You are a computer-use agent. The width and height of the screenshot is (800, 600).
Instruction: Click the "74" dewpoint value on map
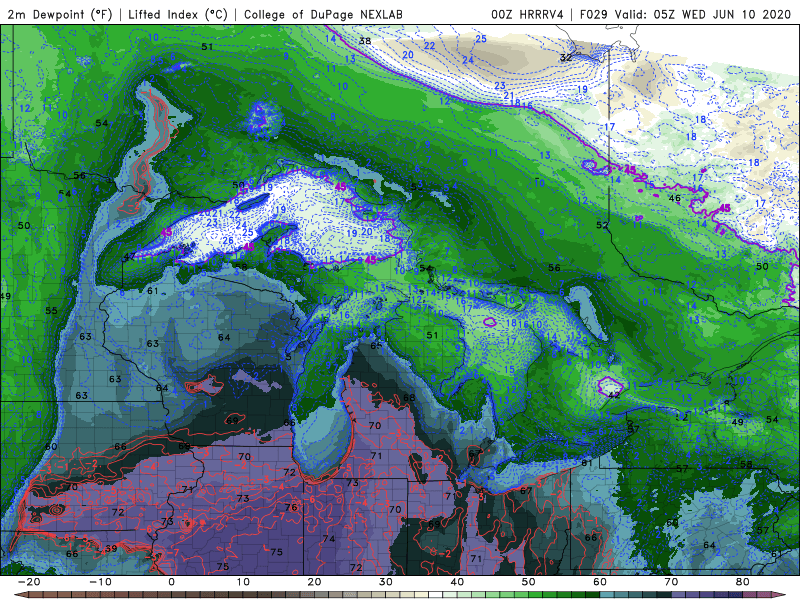[x=329, y=538]
